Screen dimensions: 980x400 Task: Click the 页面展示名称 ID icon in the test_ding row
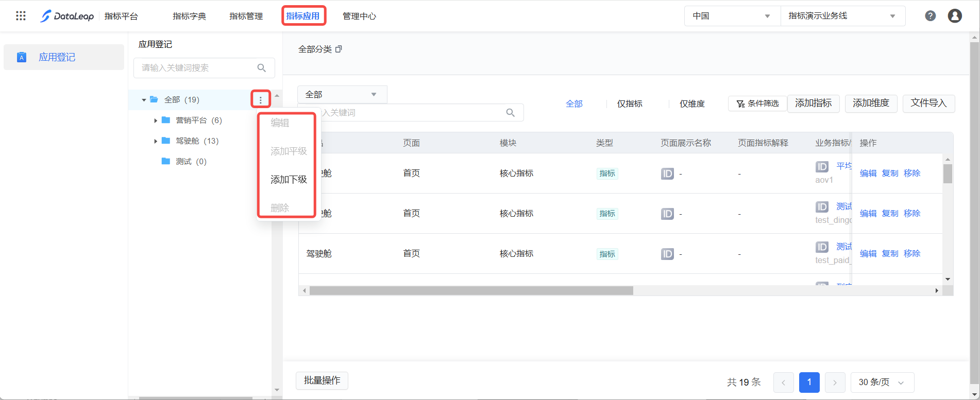click(x=667, y=214)
